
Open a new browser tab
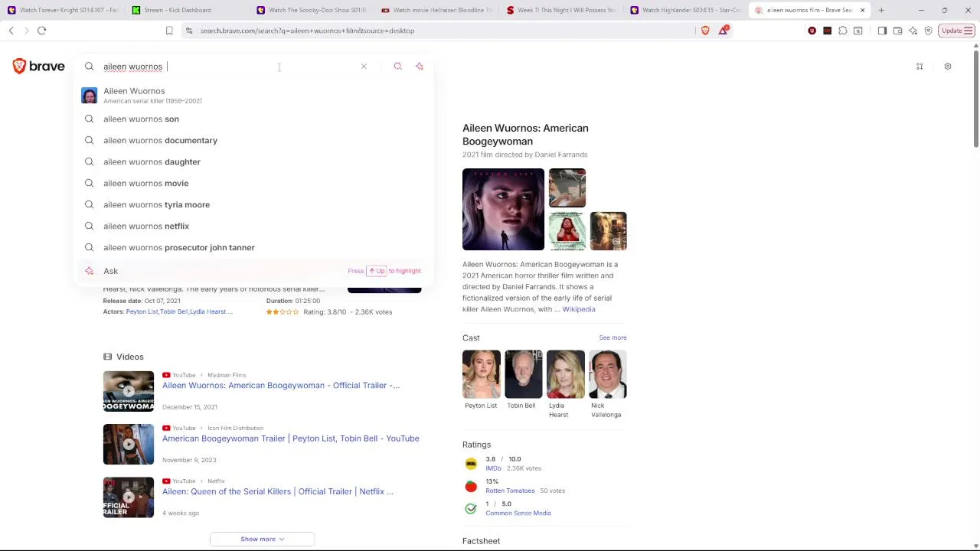click(x=881, y=10)
